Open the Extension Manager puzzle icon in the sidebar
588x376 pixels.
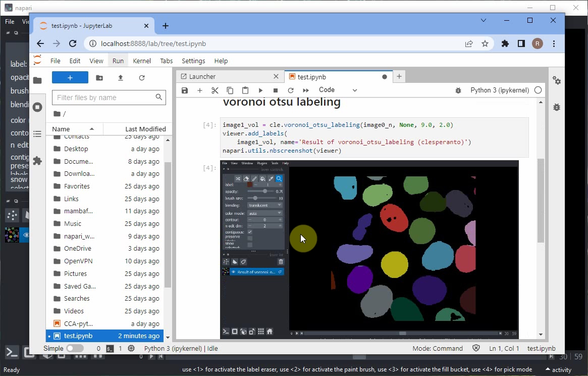37,161
